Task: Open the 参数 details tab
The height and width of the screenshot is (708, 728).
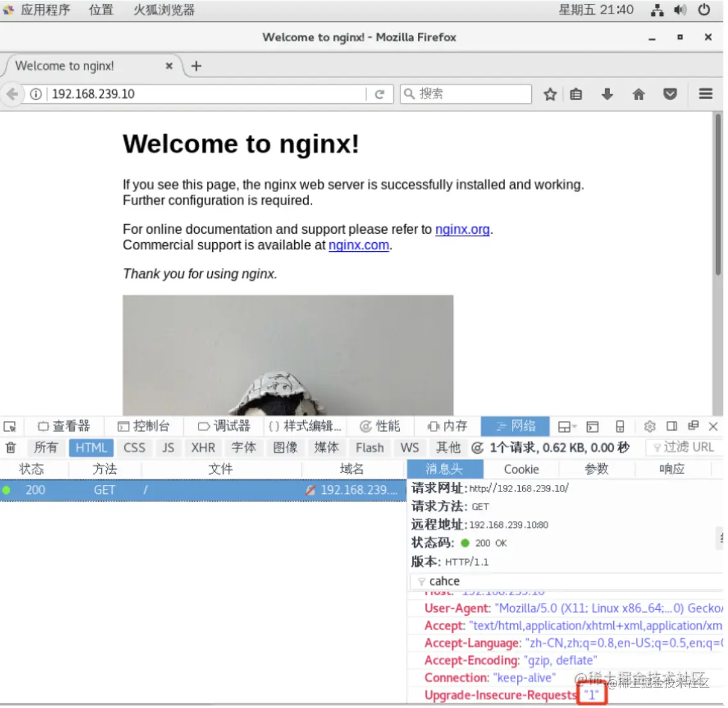Action: (x=597, y=469)
